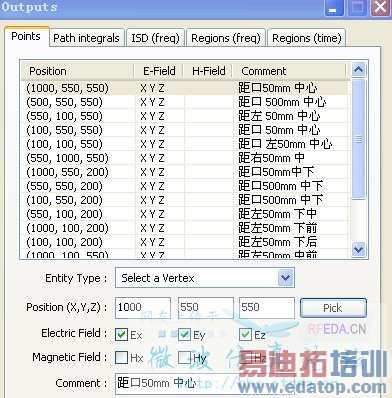Select row (550, 100, 550)
The height and width of the screenshot is (398, 392).
click(185, 116)
